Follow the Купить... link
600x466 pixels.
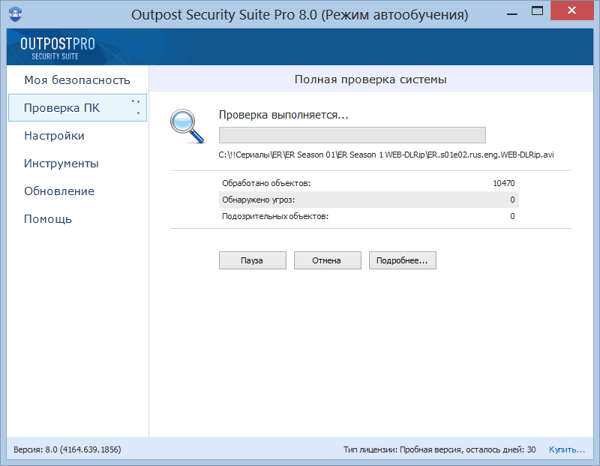566,450
